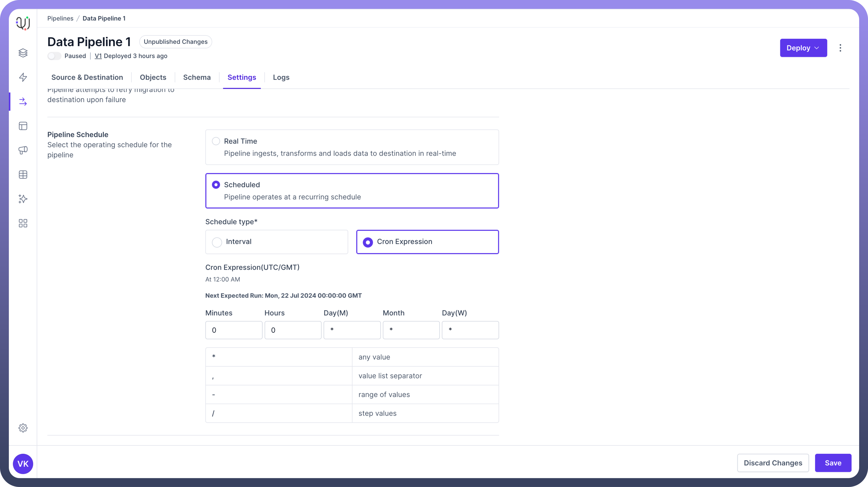Click the table grid sidebar icon
This screenshot has height=487, width=868.
pos(23,174)
